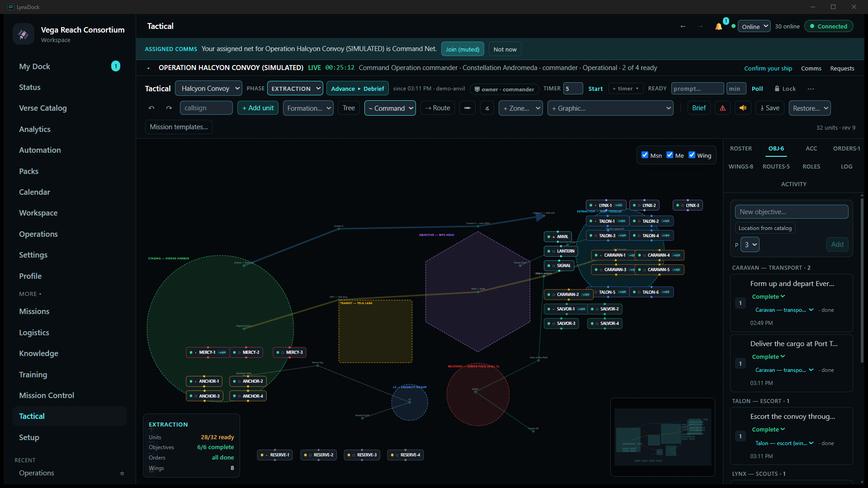Select the line drawing tool icon
This screenshot has width=868, height=488.
(467, 108)
